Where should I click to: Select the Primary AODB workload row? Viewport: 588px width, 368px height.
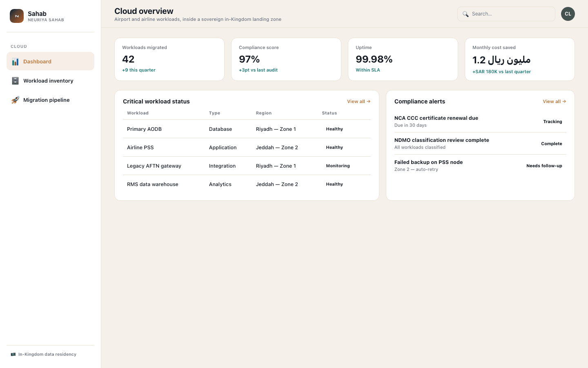click(247, 129)
